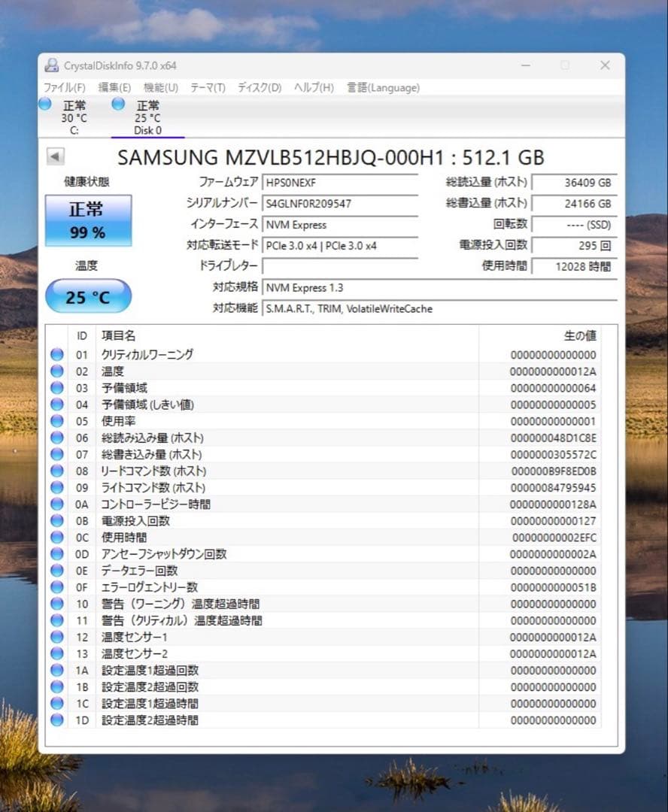Image resolution: width=668 pixels, height=812 pixels.
Task: Click status orb of row 05 使用率
Action: click(57, 421)
